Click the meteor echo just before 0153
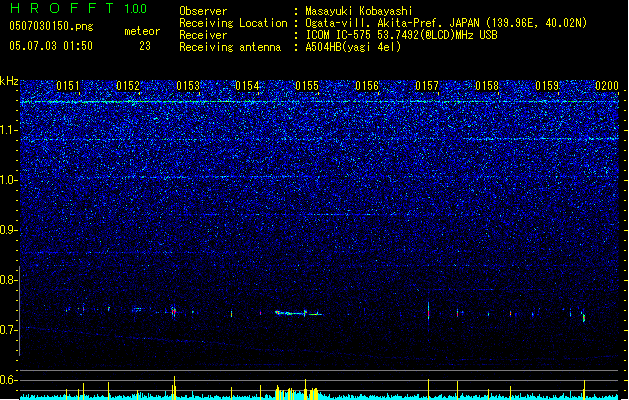Screen dimensions: 629x400 coord(174,312)
